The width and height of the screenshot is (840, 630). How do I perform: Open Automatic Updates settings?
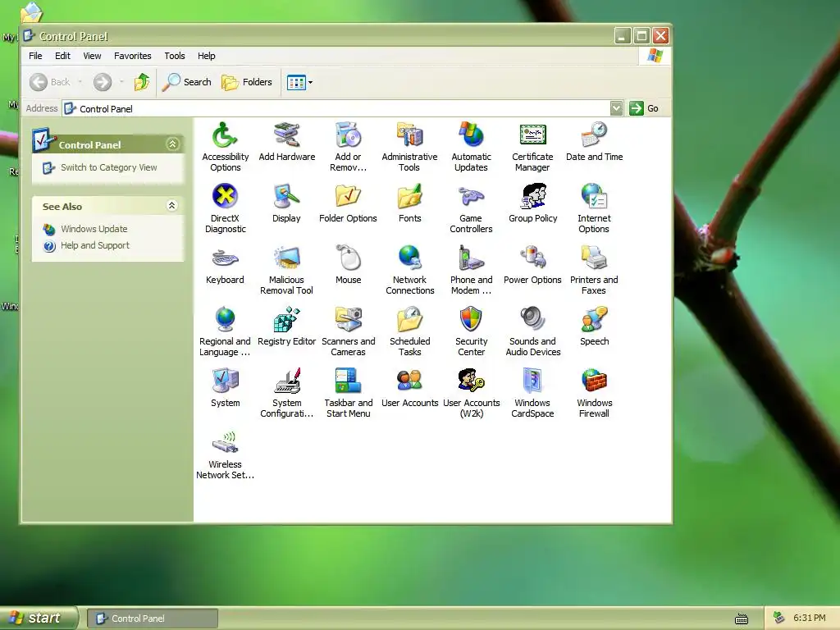coord(472,146)
